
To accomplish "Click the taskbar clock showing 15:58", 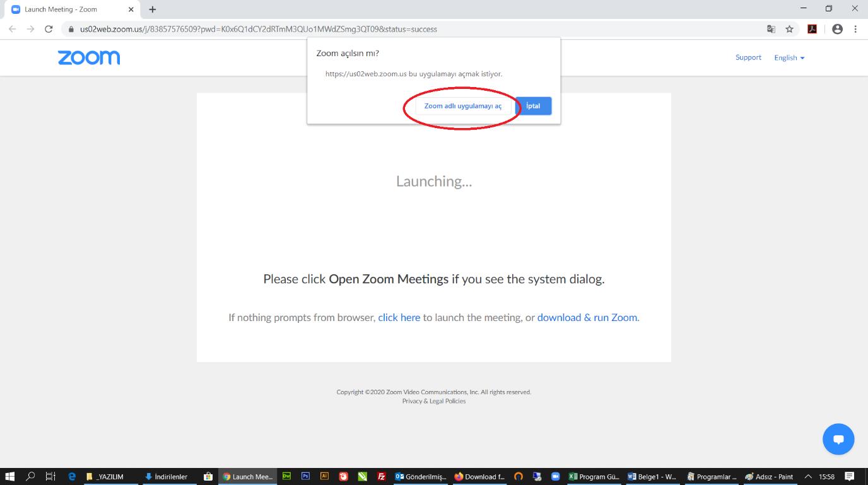I will coord(826,477).
